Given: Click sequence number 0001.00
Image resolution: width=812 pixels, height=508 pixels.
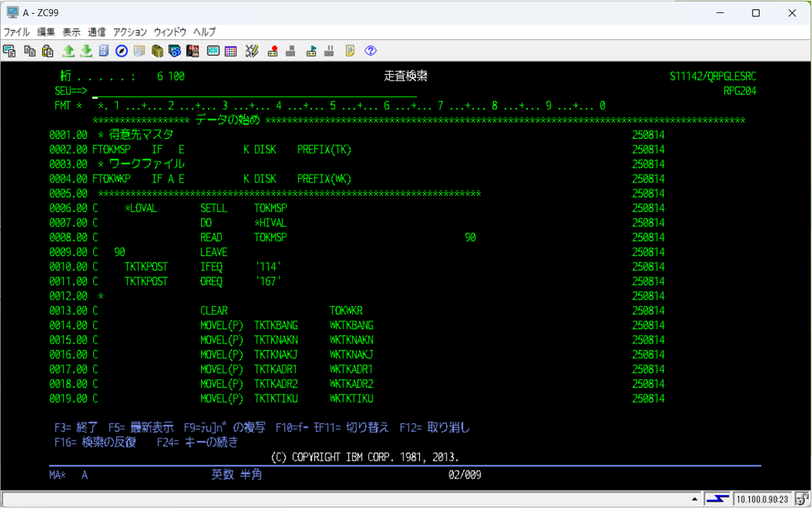Looking at the screenshot, I should [x=68, y=135].
